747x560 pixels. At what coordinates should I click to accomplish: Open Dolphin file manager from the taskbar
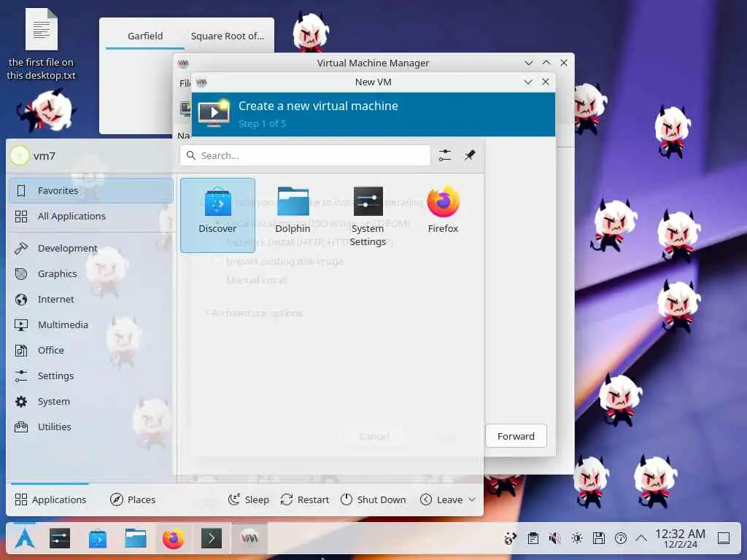(136, 539)
